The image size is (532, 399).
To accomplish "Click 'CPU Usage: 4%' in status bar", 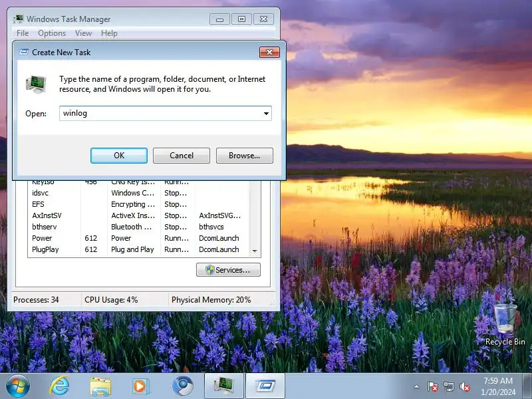I will [111, 300].
